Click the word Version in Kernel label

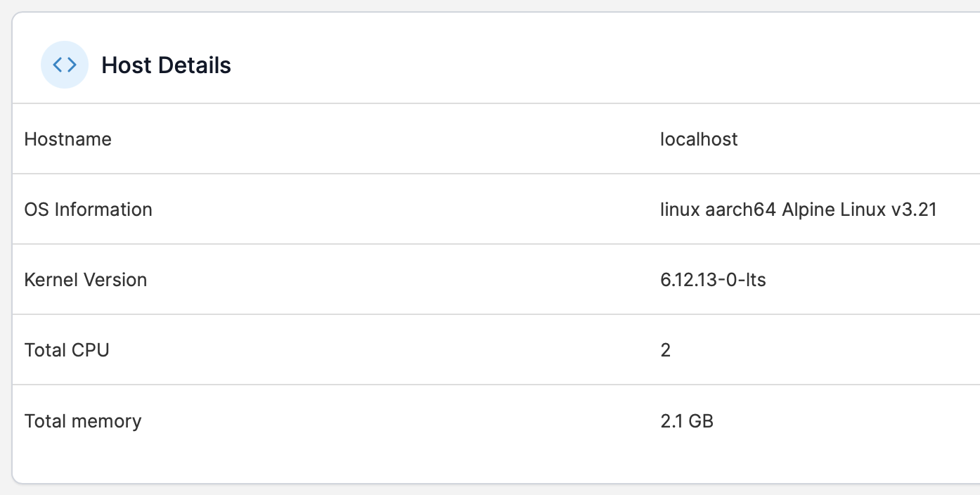point(115,280)
